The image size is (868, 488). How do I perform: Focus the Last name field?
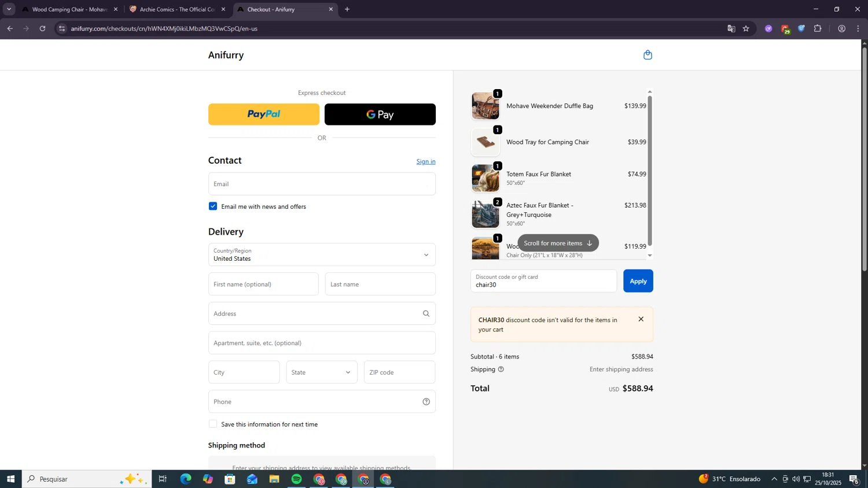click(380, 284)
